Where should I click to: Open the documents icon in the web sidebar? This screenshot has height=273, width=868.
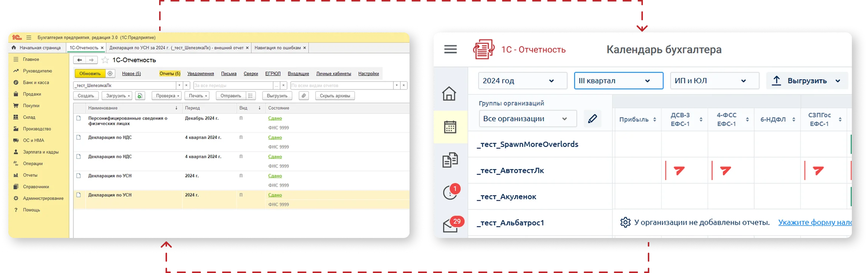450,160
